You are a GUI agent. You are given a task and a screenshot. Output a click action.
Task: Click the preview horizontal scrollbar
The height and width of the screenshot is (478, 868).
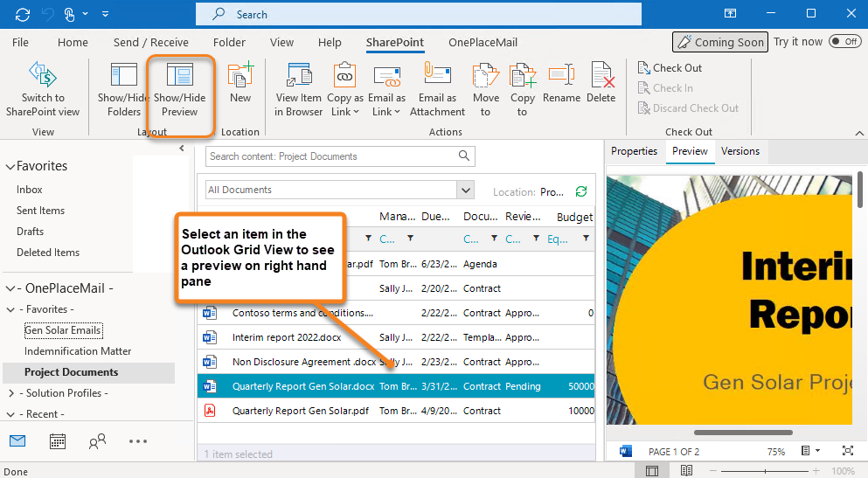pyautogui.click(x=743, y=432)
